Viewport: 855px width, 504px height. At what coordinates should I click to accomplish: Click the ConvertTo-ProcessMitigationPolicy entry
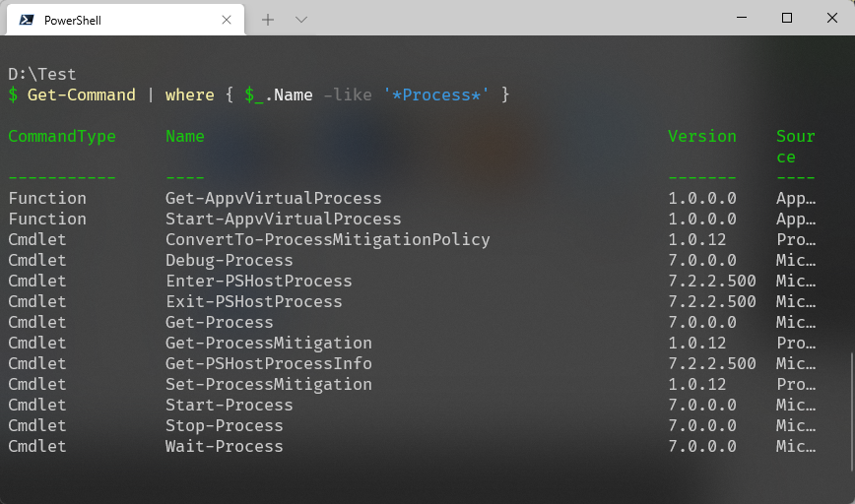click(x=328, y=240)
